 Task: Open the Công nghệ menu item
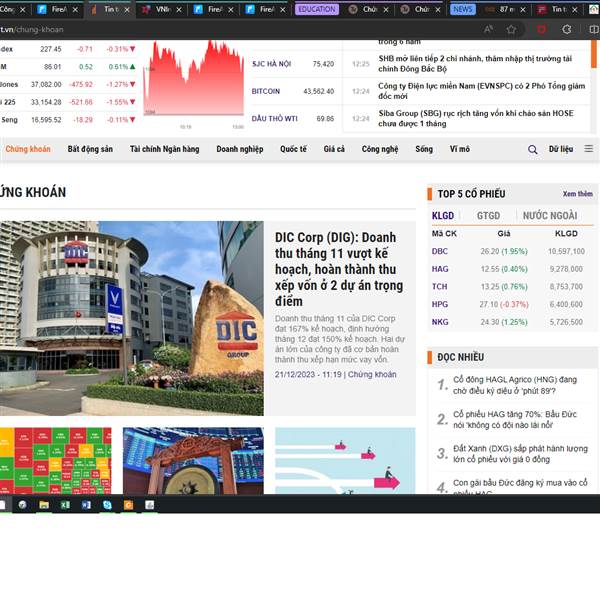tap(380, 149)
